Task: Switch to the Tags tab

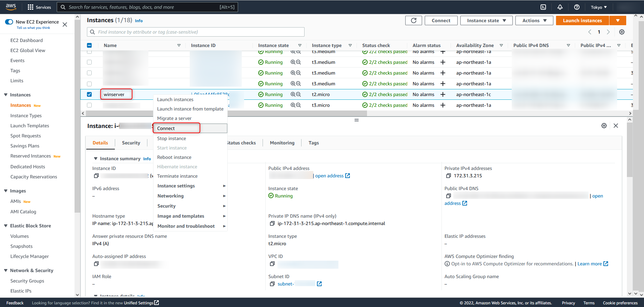Action: click(x=314, y=143)
